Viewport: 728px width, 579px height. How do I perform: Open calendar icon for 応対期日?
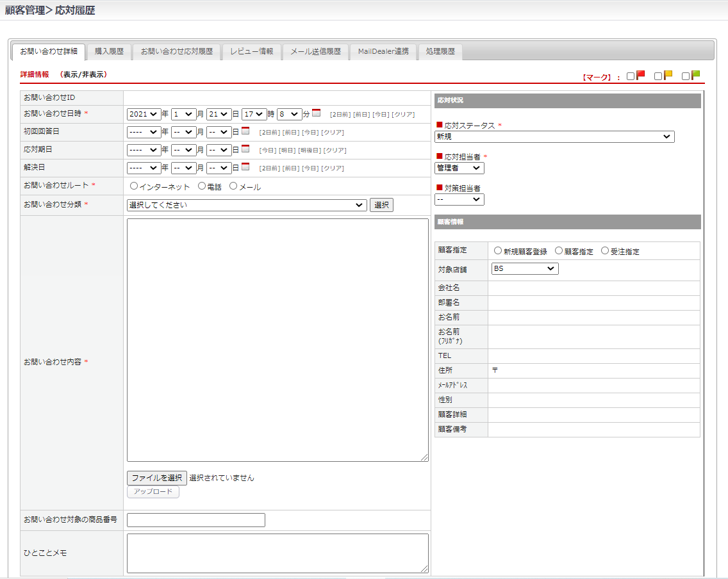click(x=245, y=149)
